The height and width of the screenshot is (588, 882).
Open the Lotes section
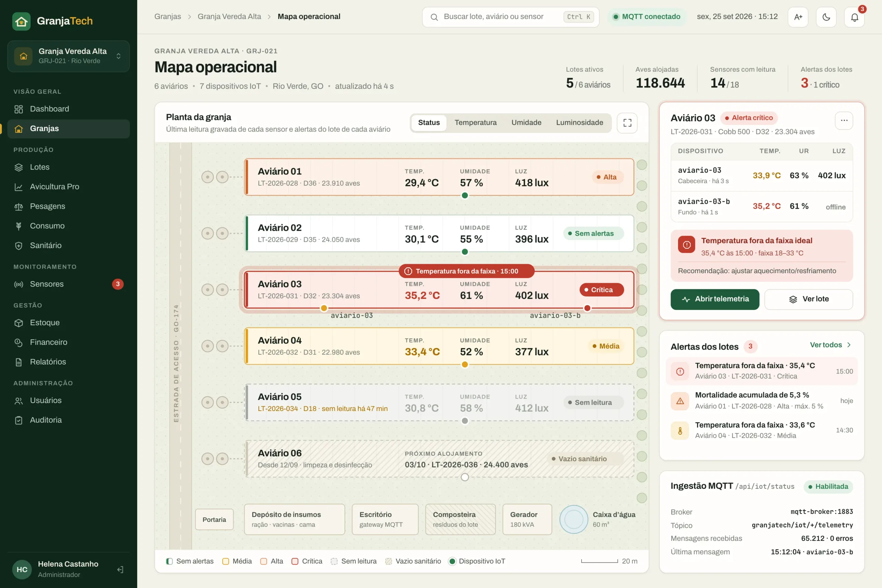pyautogui.click(x=68, y=167)
